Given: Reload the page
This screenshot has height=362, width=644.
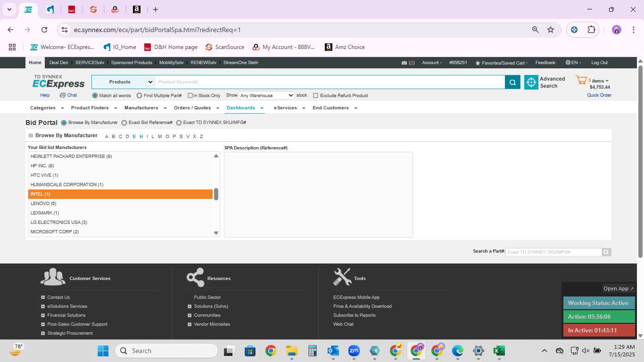Looking at the screenshot, I should click(44, 30).
